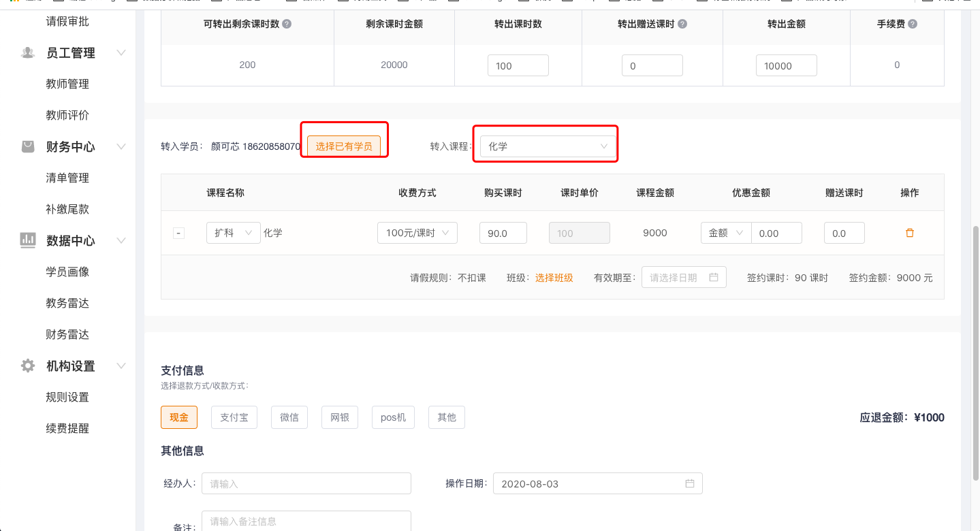980x531 pixels.
Task: Select 支付宝 payment method
Action: click(234, 417)
